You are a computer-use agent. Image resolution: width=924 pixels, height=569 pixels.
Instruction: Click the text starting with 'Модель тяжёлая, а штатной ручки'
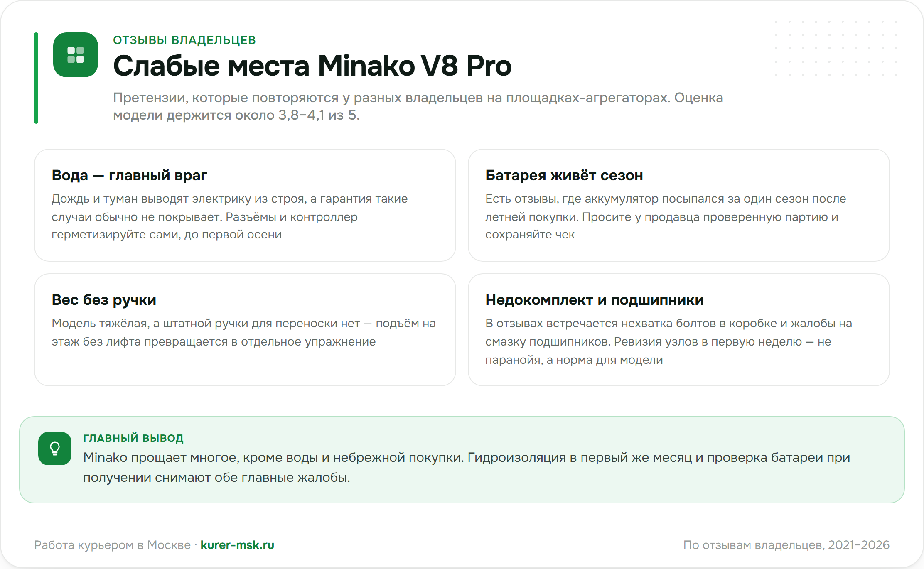point(244,332)
